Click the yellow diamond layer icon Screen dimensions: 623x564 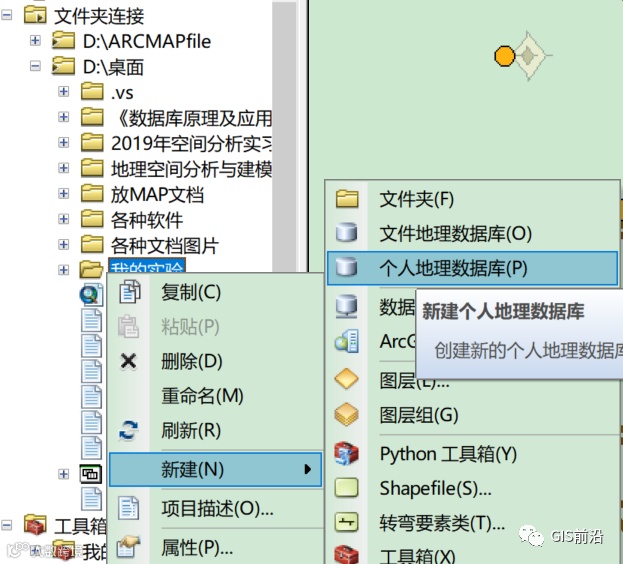346,379
